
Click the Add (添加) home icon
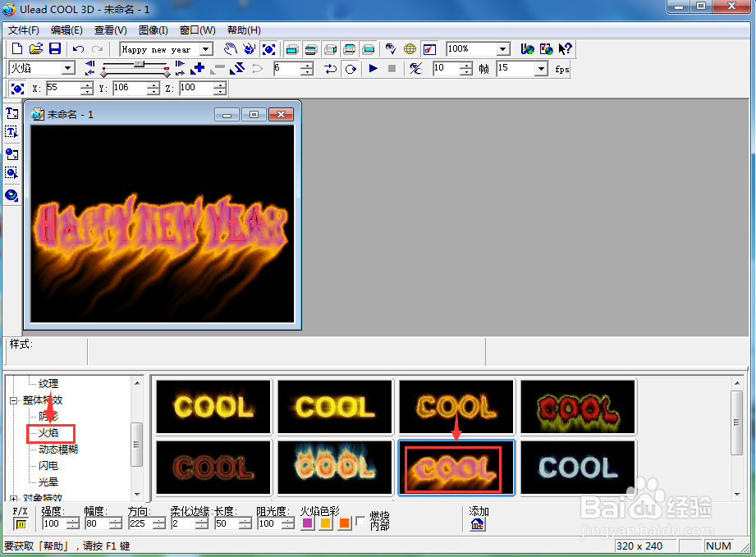(477, 524)
